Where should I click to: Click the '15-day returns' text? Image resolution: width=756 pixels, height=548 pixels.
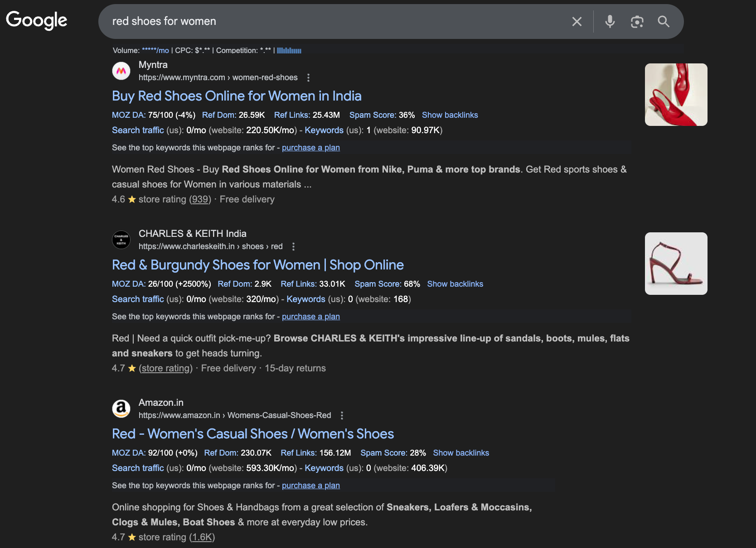tap(295, 368)
